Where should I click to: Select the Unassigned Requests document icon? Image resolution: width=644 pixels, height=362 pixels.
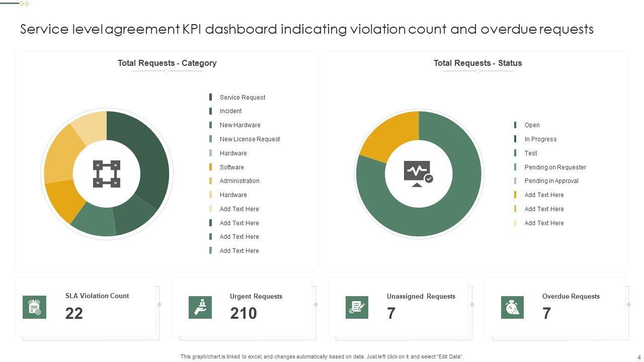357,307
